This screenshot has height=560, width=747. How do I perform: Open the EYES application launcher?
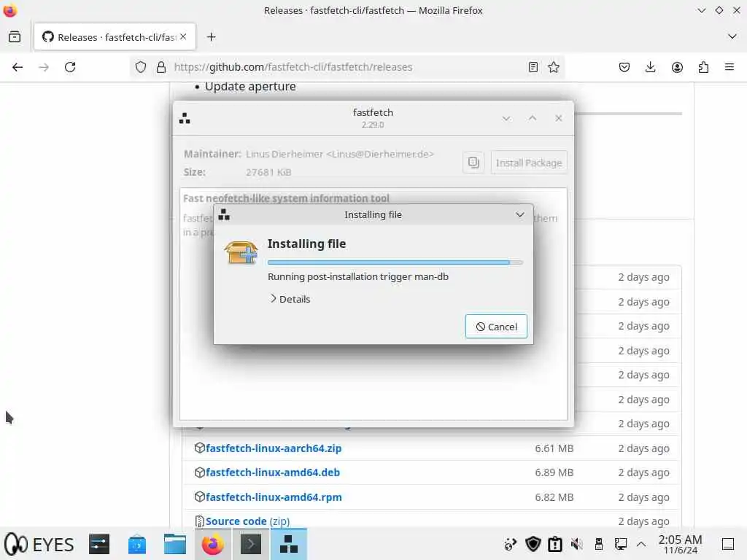(39, 544)
